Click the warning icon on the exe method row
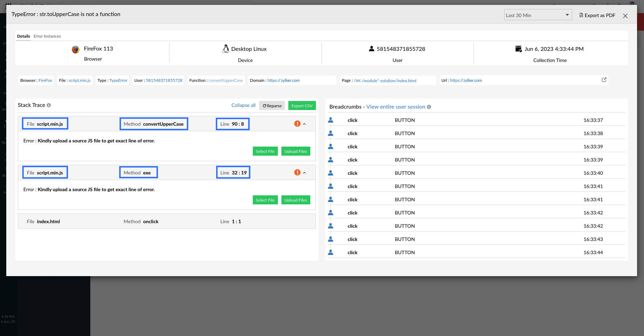 (297, 172)
